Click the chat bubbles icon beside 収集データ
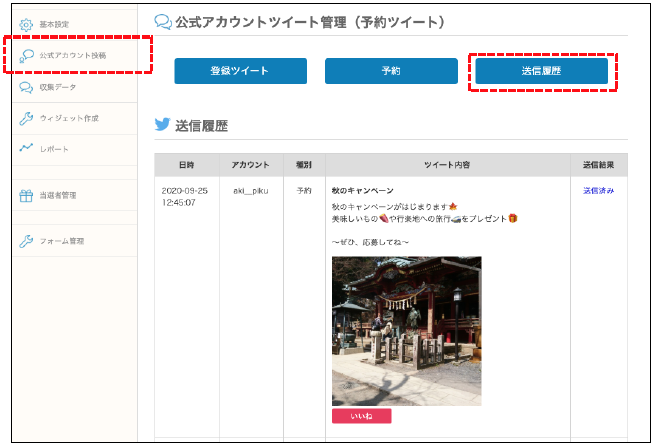This screenshot has width=655, height=446. [26, 87]
